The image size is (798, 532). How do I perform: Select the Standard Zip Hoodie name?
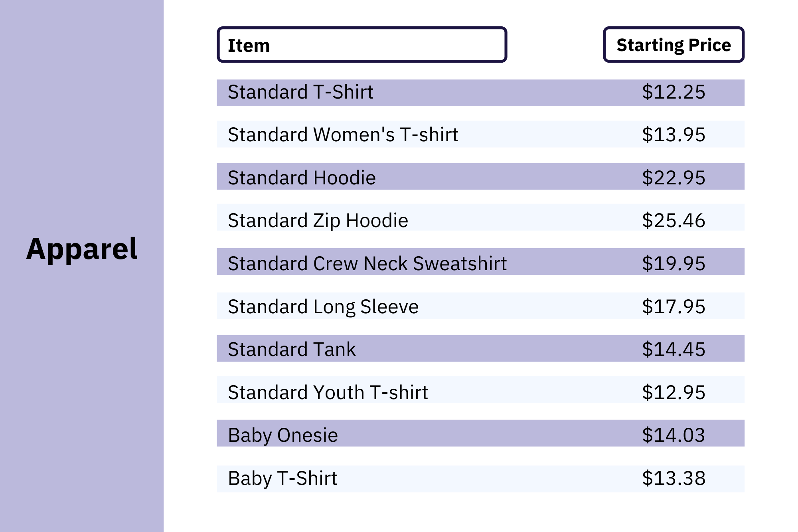tap(318, 221)
